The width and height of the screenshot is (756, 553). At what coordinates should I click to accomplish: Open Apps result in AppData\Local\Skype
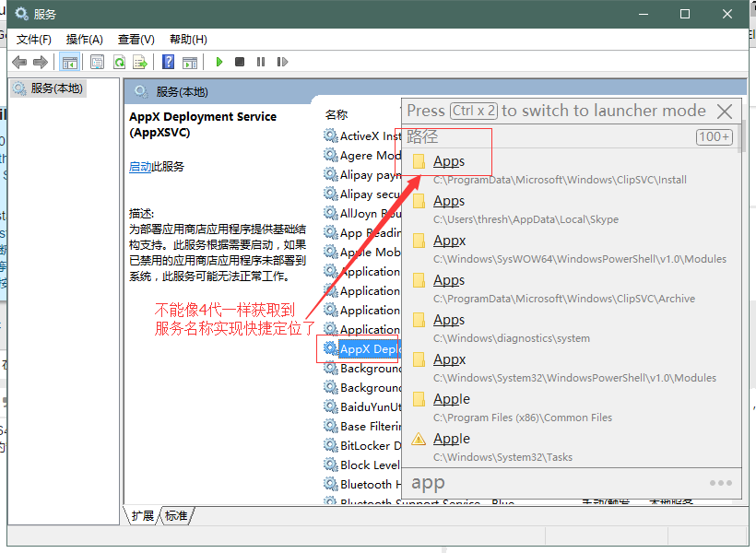point(571,209)
